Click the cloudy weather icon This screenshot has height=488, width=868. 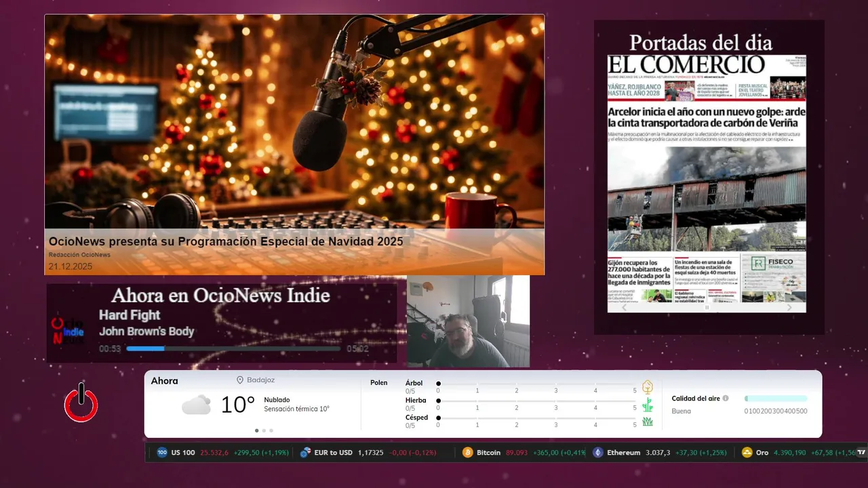tap(196, 405)
